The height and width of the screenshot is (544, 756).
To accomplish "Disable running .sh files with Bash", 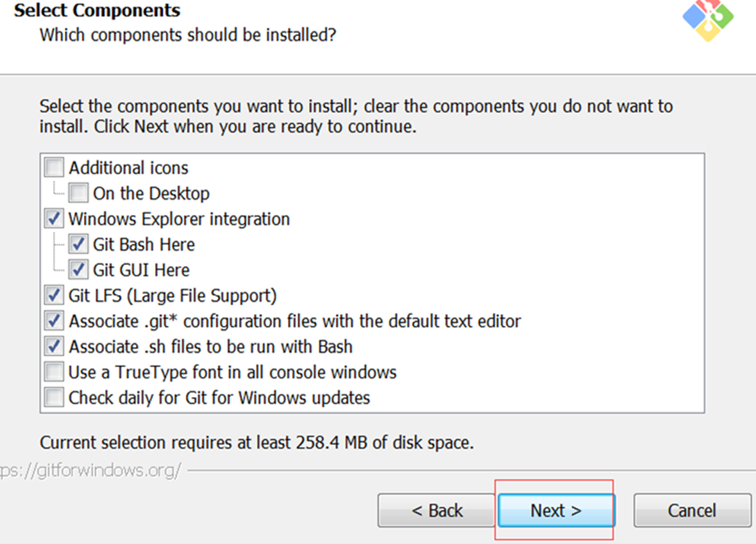I will coord(54,346).
